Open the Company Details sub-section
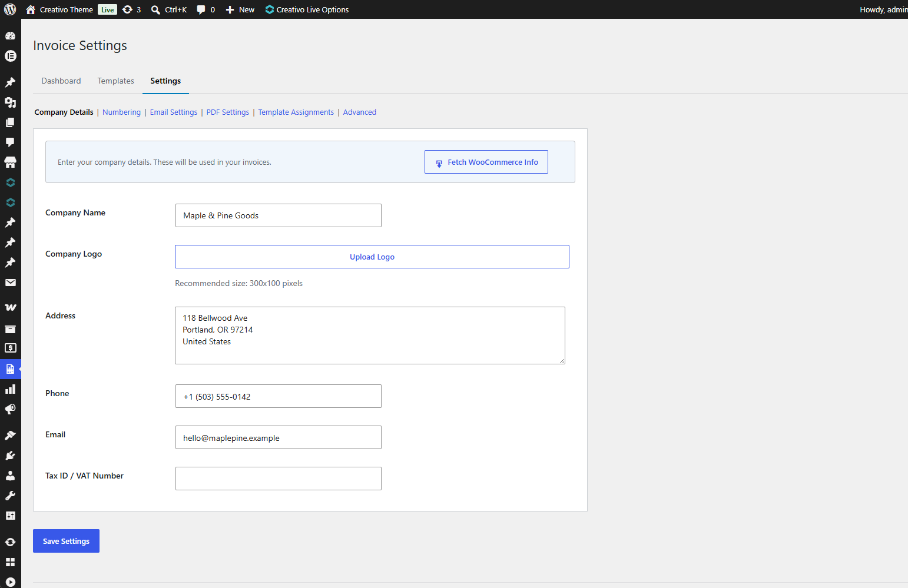 tap(64, 112)
